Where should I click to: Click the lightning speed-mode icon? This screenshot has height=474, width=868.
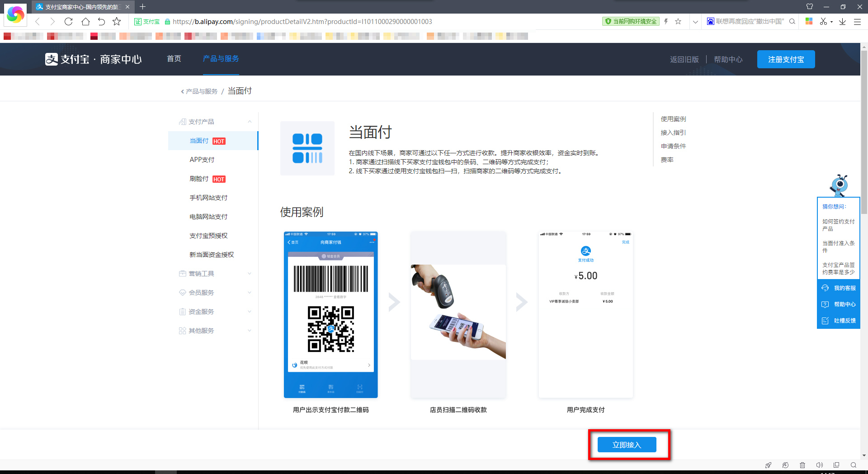tap(666, 21)
